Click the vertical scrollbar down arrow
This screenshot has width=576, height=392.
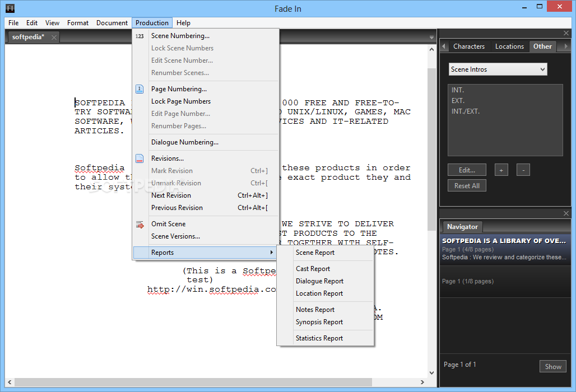coord(431,372)
